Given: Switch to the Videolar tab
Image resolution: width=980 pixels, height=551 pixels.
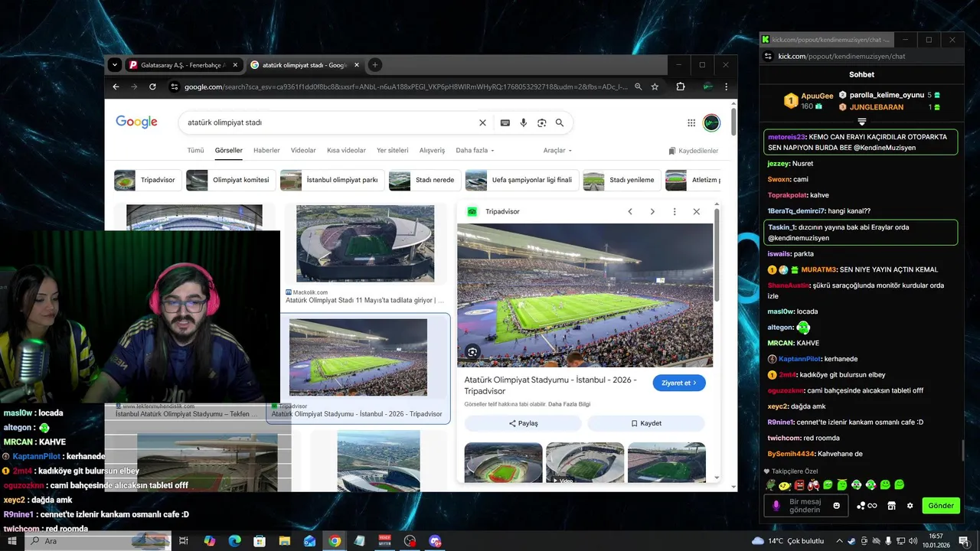Looking at the screenshot, I should coord(303,151).
